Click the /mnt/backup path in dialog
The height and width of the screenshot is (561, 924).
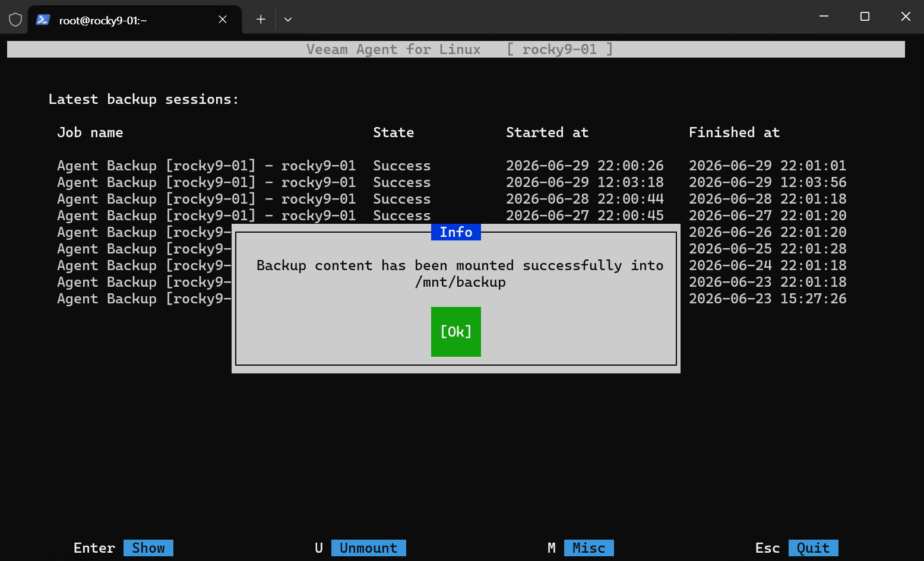click(x=460, y=282)
